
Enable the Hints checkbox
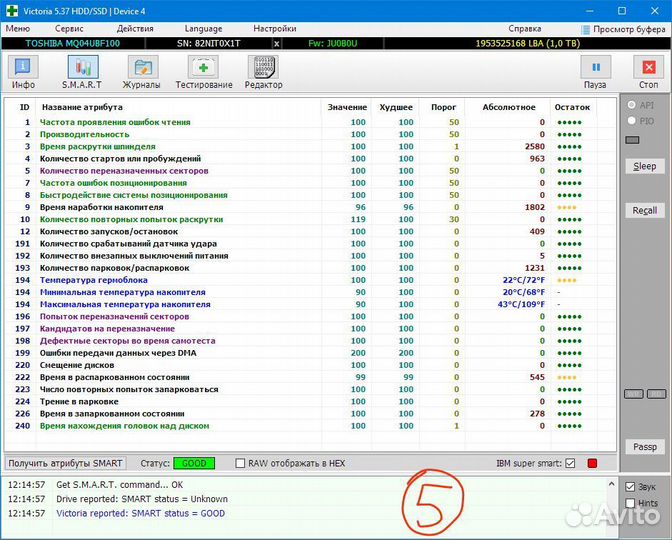[x=631, y=503]
